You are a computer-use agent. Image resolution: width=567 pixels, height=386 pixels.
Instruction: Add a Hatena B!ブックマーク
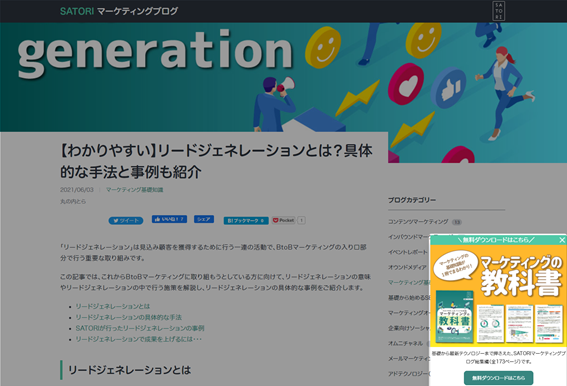pos(246,220)
